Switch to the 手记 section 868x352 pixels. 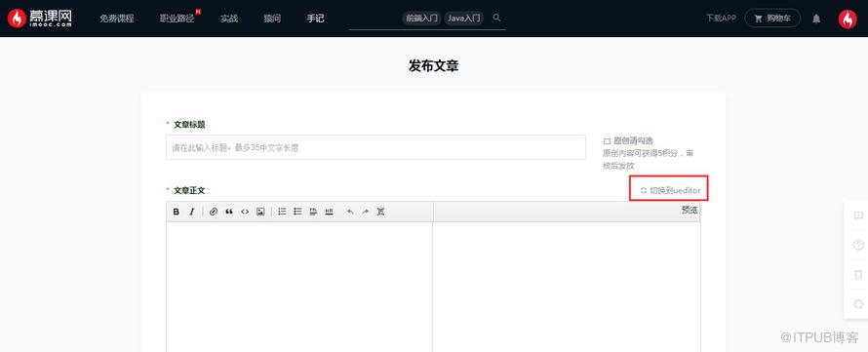[x=316, y=19]
